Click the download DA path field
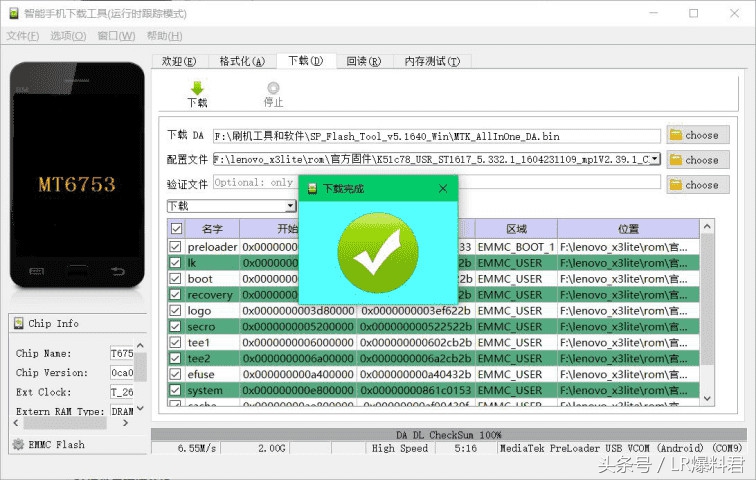The width and height of the screenshot is (756, 480). 437,136
